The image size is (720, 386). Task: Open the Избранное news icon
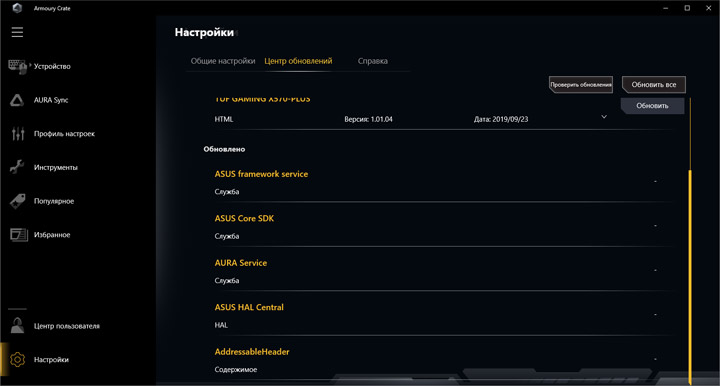point(18,235)
